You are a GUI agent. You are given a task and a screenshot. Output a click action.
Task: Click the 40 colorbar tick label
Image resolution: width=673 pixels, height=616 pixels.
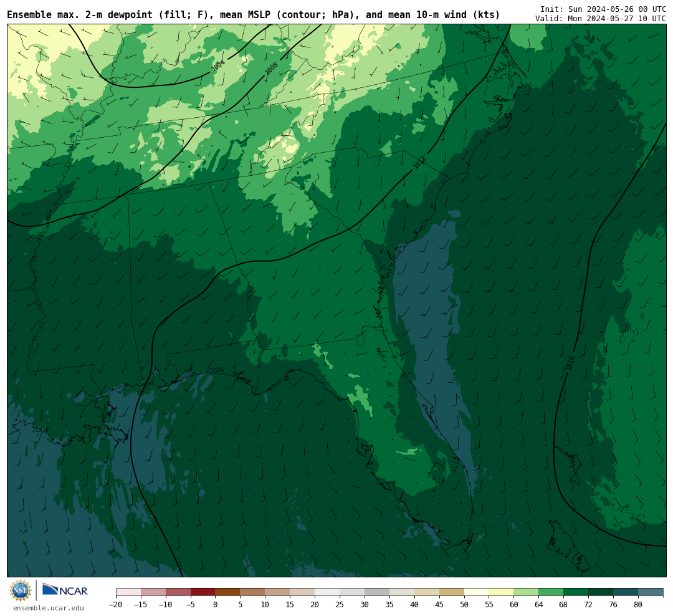(414, 605)
